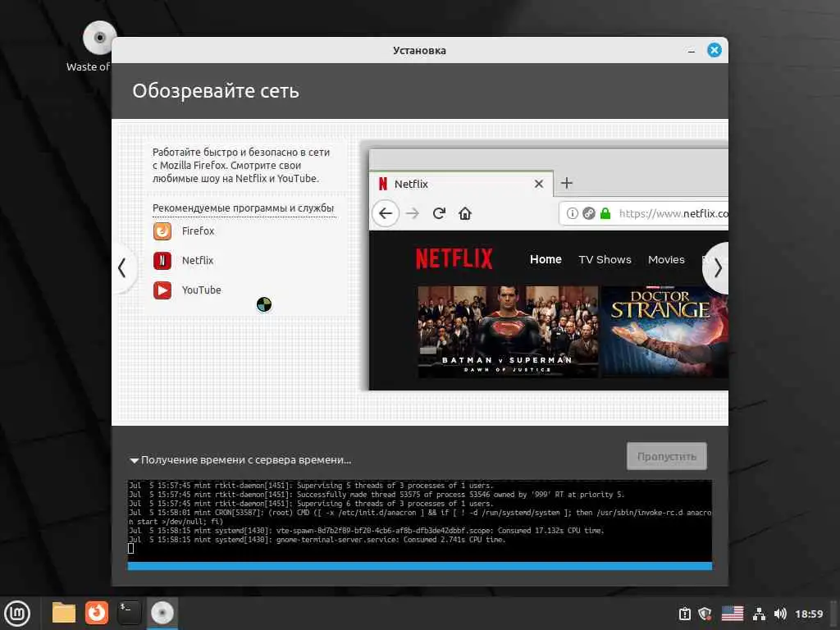
Task: Open the shield security tray icon
Action: [705, 614]
